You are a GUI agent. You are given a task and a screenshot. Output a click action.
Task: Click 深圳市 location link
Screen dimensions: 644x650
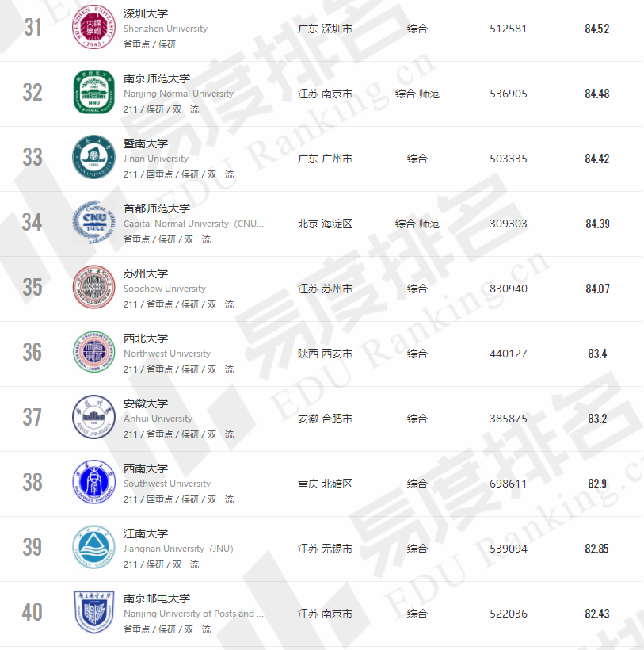[x=337, y=29]
